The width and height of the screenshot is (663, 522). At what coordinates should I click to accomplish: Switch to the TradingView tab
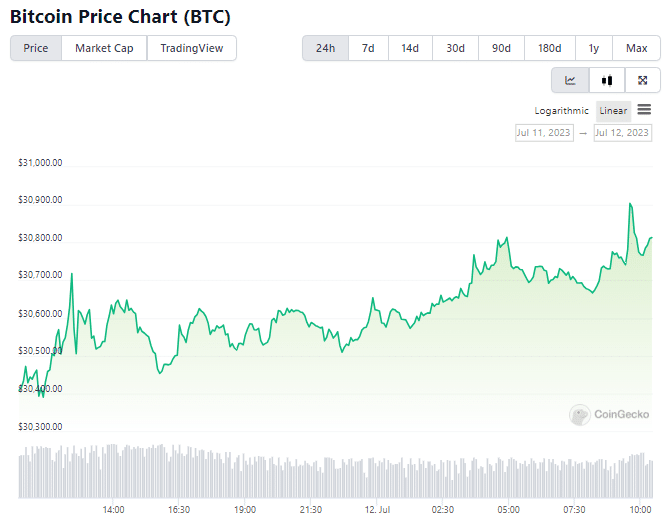[192, 48]
